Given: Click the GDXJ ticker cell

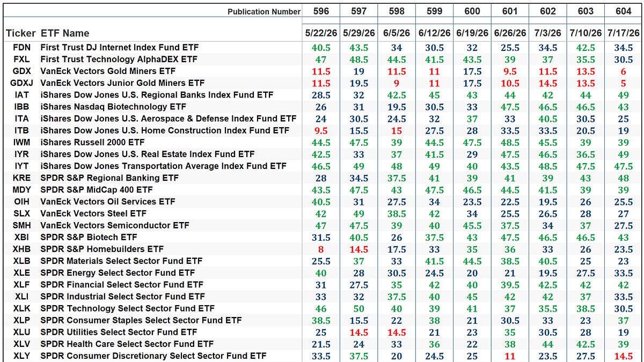Looking at the screenshot, I should [21, 83].
